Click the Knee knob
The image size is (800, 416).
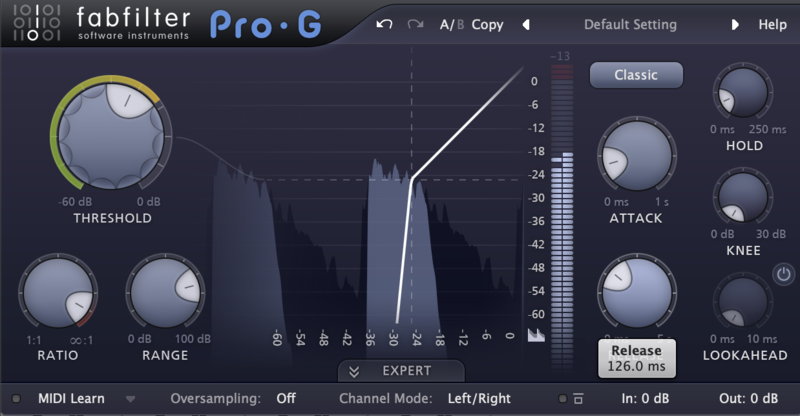click(x=743, y=197)
